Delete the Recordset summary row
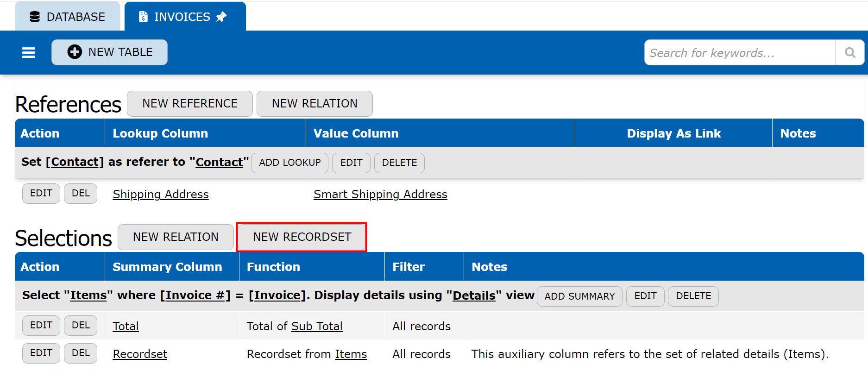Viewport: 868px width, 377px height. pos(81,353)
